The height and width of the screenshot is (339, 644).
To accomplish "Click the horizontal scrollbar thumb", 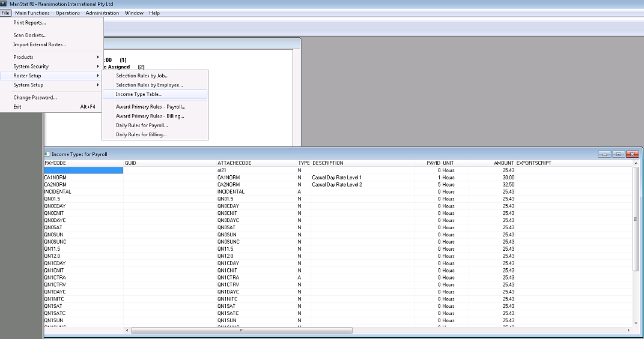I will point(241,330).
